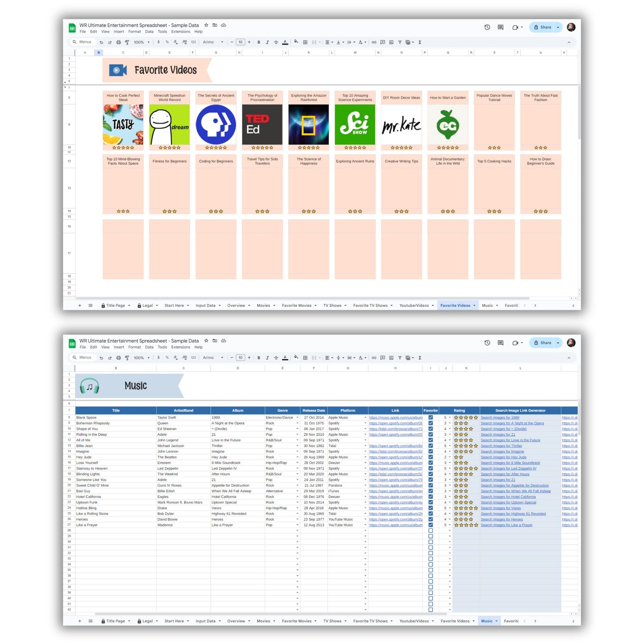
Task: Click font size field in Music window toolbar
Action: [x=240, y=358]
